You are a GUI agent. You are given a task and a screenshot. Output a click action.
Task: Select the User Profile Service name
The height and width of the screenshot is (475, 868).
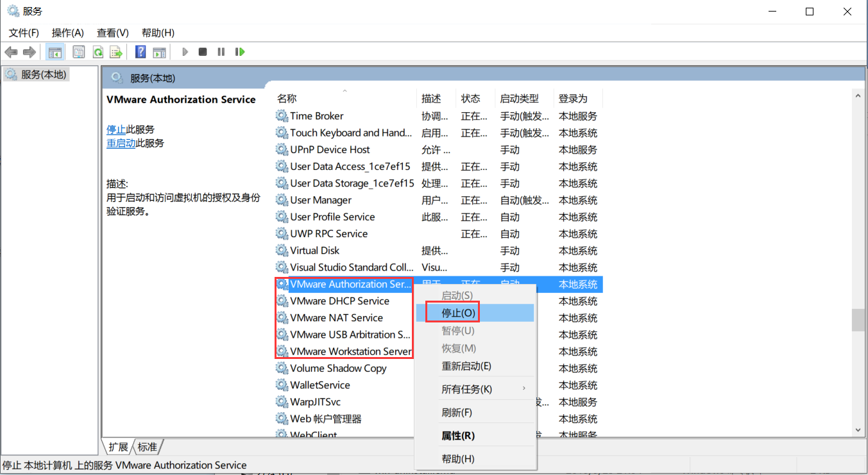(332, 217)
